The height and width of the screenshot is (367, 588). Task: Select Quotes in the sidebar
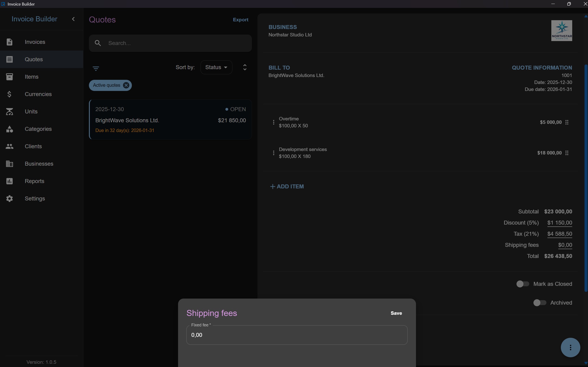(42, 59)
